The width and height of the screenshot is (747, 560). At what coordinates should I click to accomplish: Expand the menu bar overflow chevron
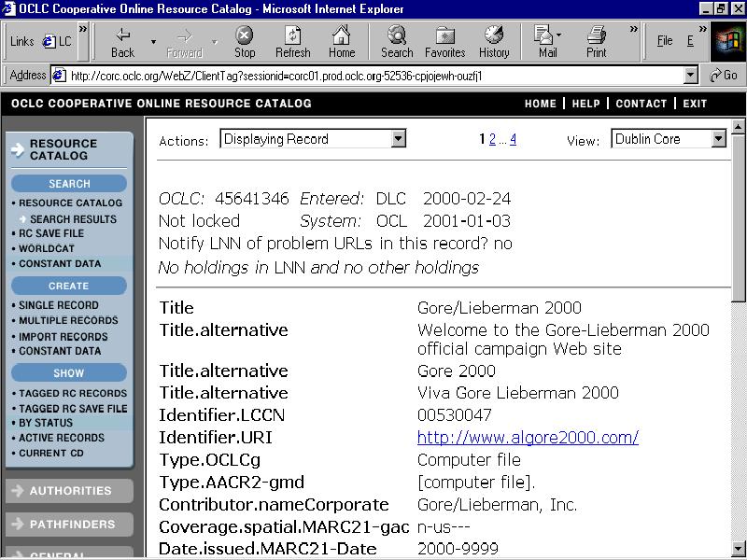pyautogui.click(x=703, y=30)
